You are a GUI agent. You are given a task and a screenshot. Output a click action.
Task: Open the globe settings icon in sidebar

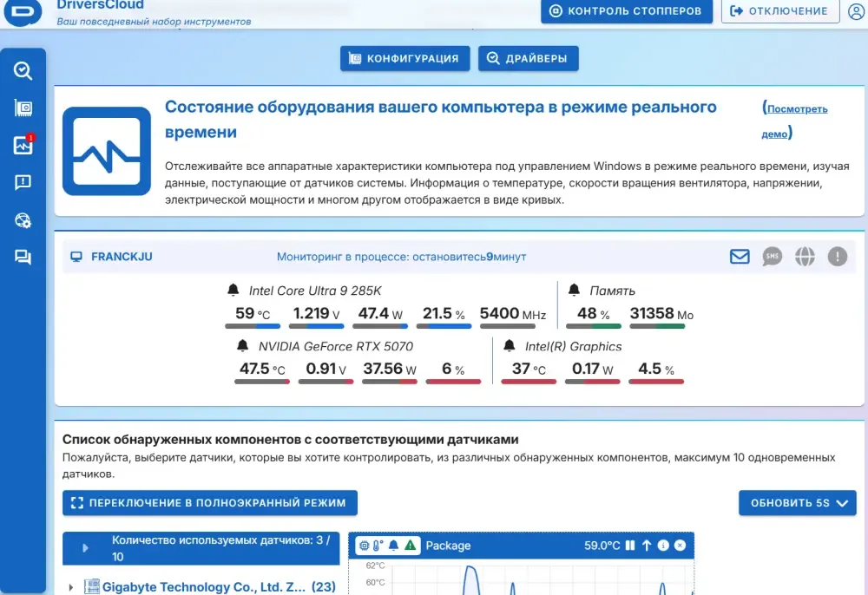23,220
